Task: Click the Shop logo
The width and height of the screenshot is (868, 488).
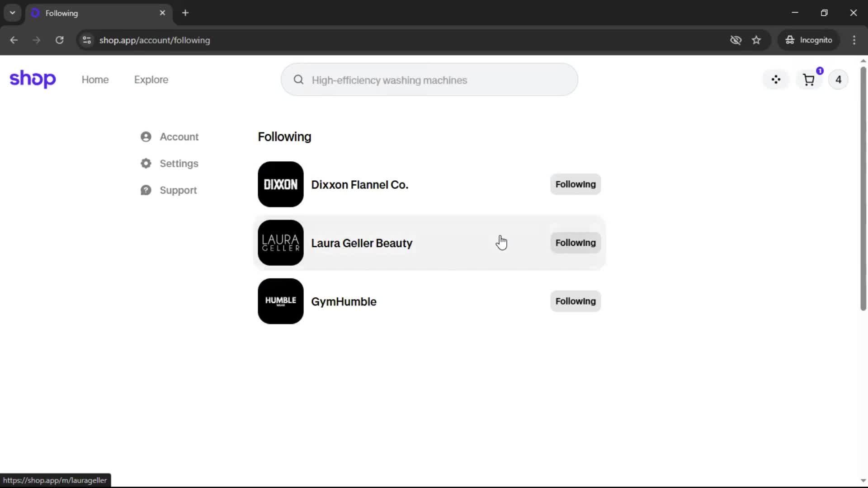Action: click(x=33, y=79)
